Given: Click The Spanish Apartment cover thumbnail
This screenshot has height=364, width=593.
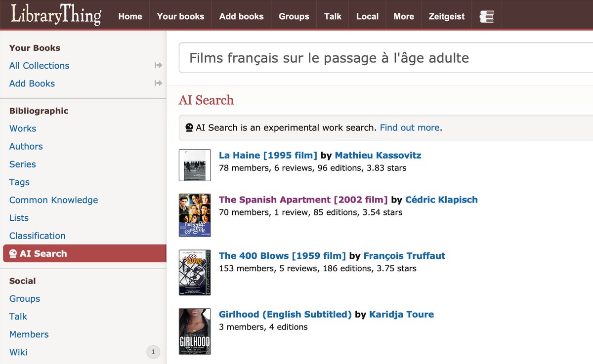Looking at the screenshot, I should [x=195, y=215].
